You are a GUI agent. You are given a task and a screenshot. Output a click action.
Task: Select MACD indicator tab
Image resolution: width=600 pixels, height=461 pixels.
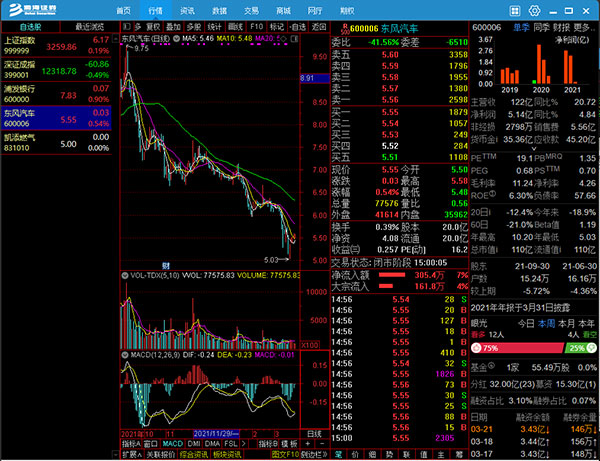coord(173,443)
